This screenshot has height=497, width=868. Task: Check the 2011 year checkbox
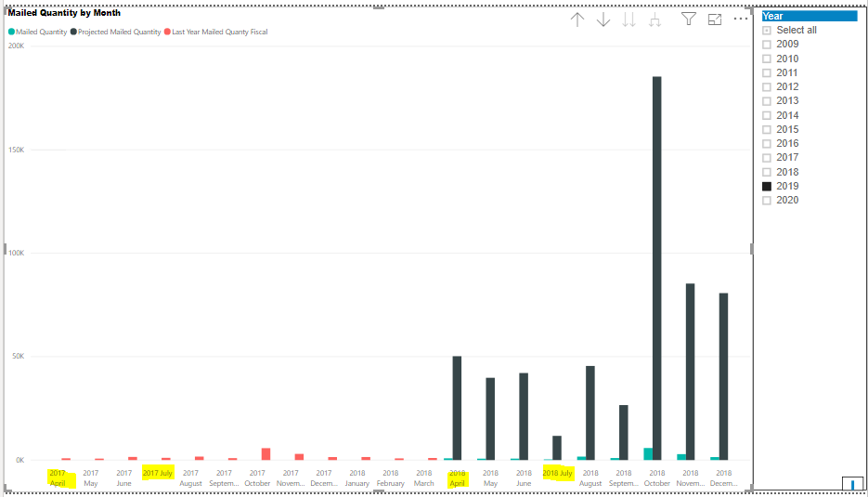coord(767,72)
